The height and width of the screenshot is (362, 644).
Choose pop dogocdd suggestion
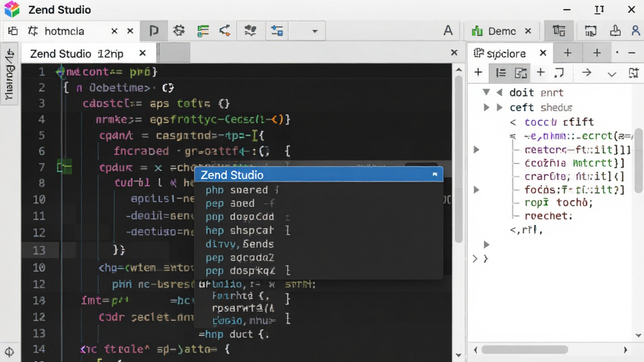coord(318,217)
